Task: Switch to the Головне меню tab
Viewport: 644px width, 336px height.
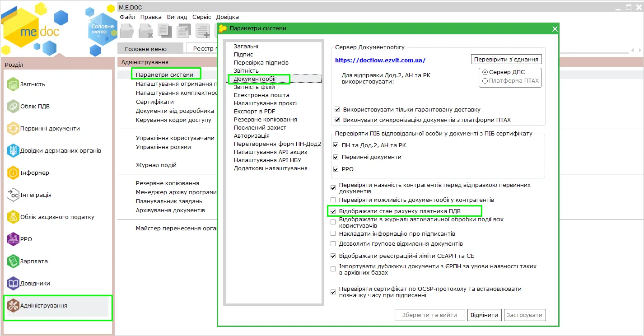Action: 146,49
